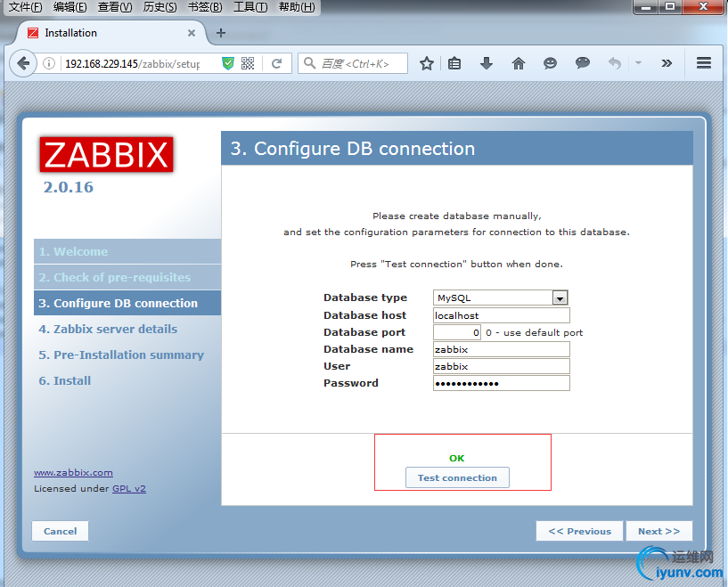Open the 编辑(E) menu
This screenshot has height=587, width=728.
coord(70,7)
